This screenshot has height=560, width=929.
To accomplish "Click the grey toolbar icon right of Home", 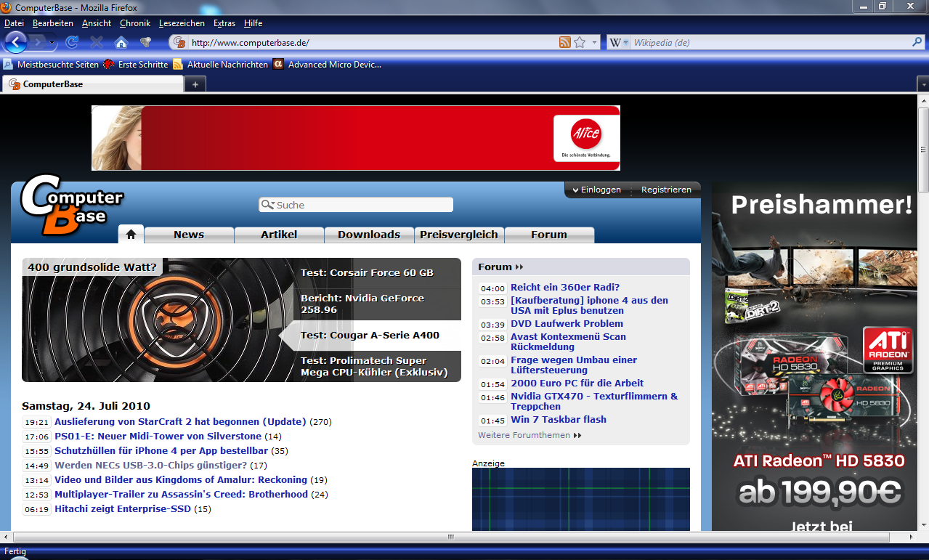I will coord(145,43).
